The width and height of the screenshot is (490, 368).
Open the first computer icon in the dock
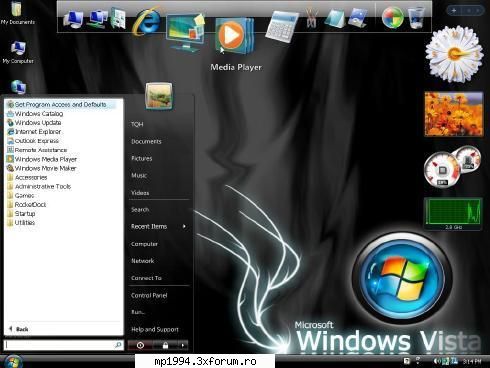(x=73, y=19)
